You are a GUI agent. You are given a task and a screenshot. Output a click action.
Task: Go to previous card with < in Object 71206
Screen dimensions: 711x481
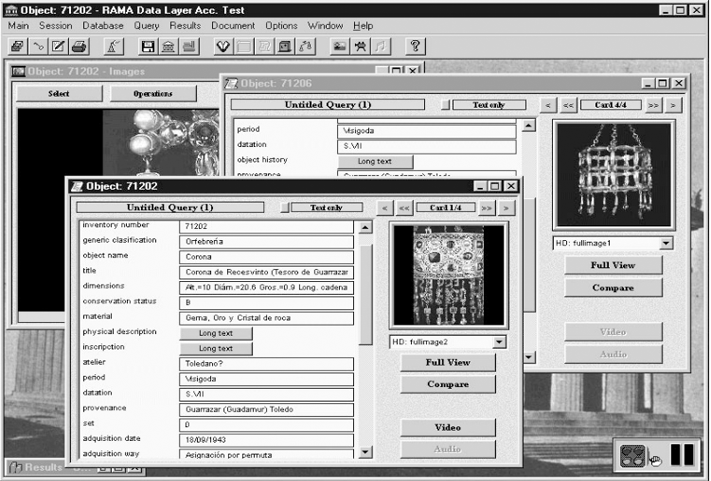click(x=548, y=105)
